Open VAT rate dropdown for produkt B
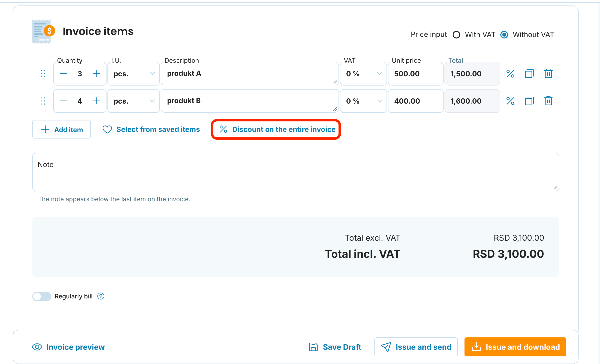The width and height of the screenshot is (600, 364). click(363, 101)
